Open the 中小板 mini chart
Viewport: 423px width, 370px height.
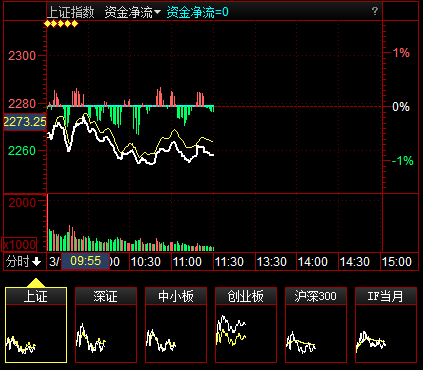(176, 325)
